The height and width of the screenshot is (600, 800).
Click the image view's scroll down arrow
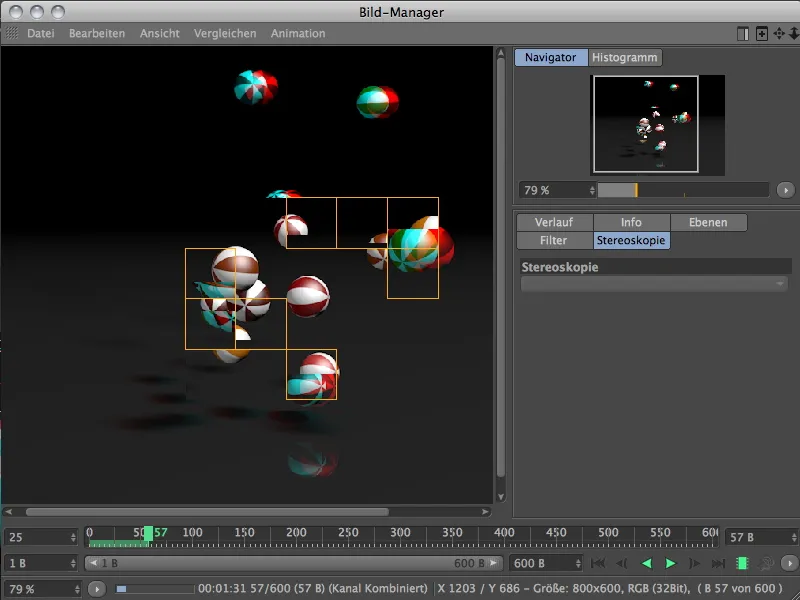(501, 496)
